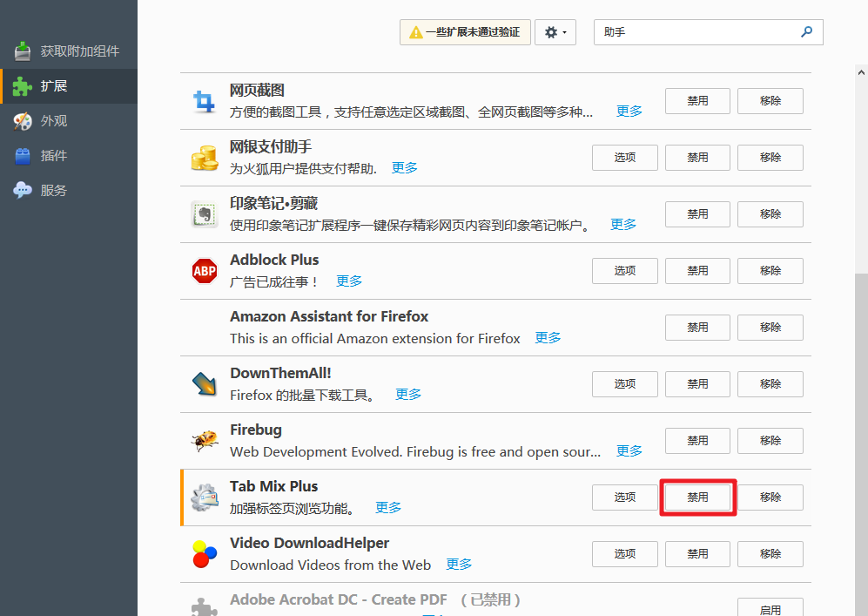Click the Adblock Plus ABP icon
Viewport: 868px width, 616px height.
pyautogui.click(x=204, y=270)
